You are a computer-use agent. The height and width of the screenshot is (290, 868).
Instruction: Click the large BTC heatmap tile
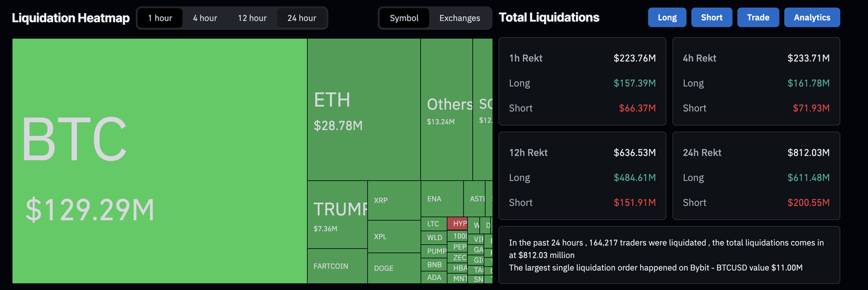tap(159, 161)
